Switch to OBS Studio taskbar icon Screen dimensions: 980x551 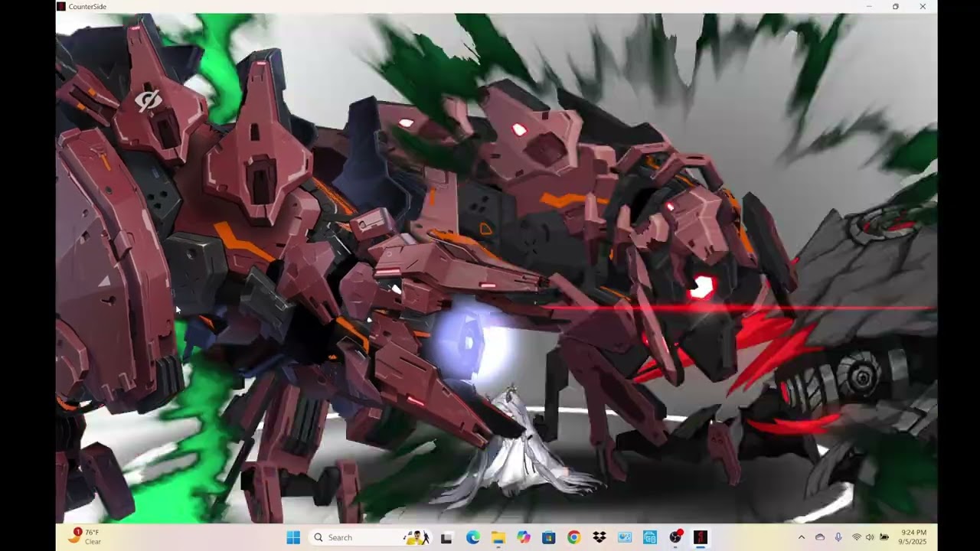[x=675, y=537]
